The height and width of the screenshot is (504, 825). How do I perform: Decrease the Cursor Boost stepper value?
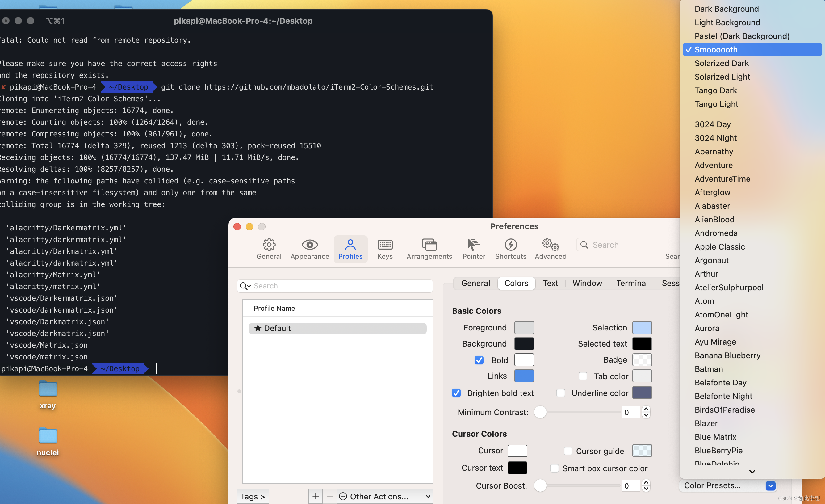point(646,489)
